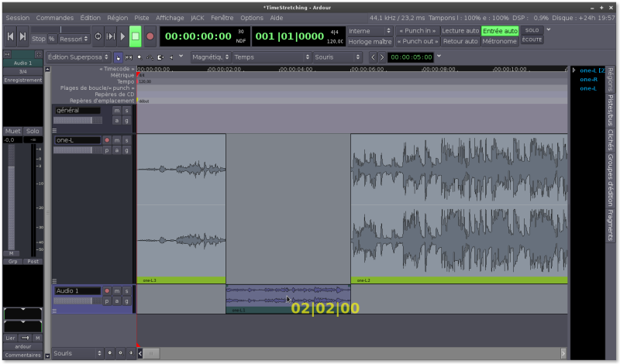Open the Édition Superposa edit mode dropdown
Viewport: 620px width, 364px height.
77,57
